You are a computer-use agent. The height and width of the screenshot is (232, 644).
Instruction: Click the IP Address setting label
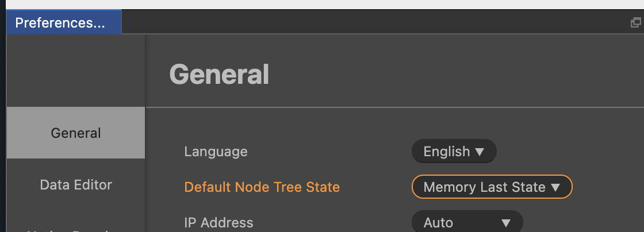(218, 223)
